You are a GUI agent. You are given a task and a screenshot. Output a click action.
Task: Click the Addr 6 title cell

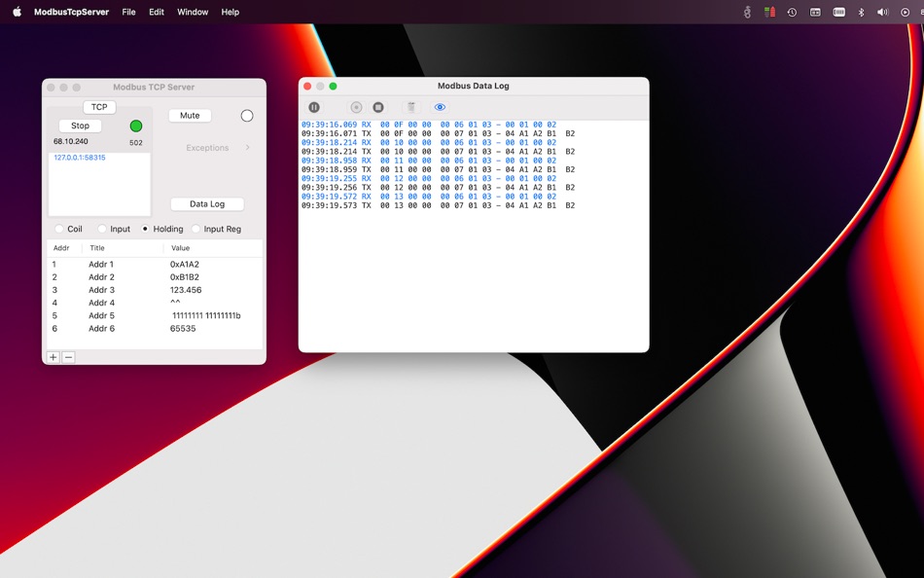pos(101,329)
